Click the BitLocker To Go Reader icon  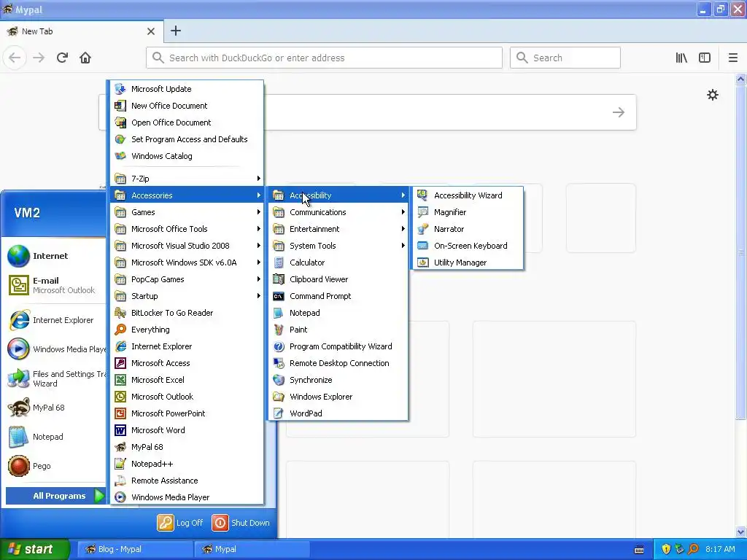[120, 313]
